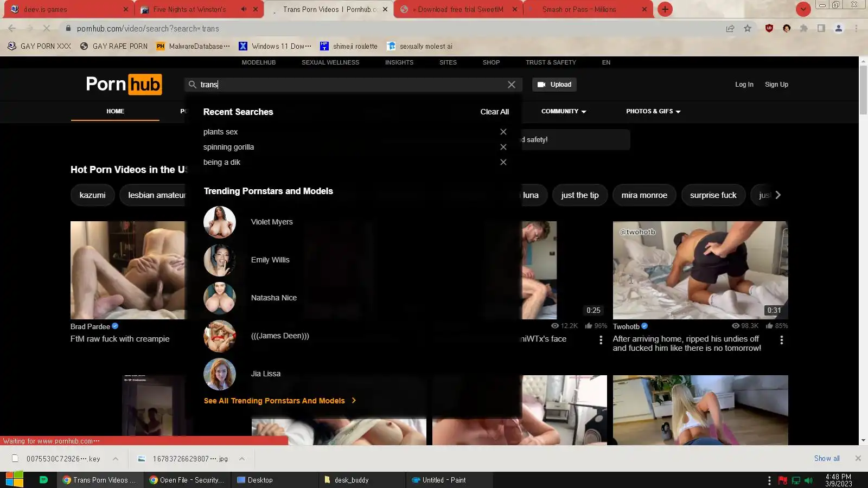Advance the tag carousel with the right chevron
The image size is (868, 488).
(778, 195)
